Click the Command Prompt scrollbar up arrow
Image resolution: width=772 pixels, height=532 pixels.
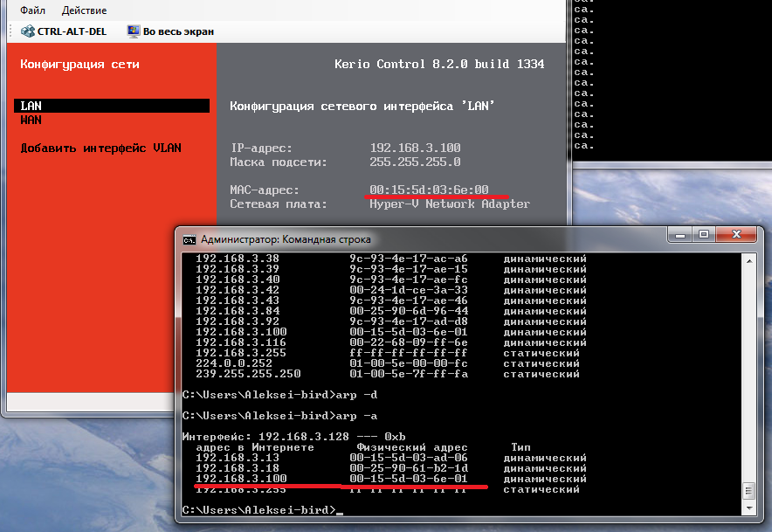click(x=749, y=261)
